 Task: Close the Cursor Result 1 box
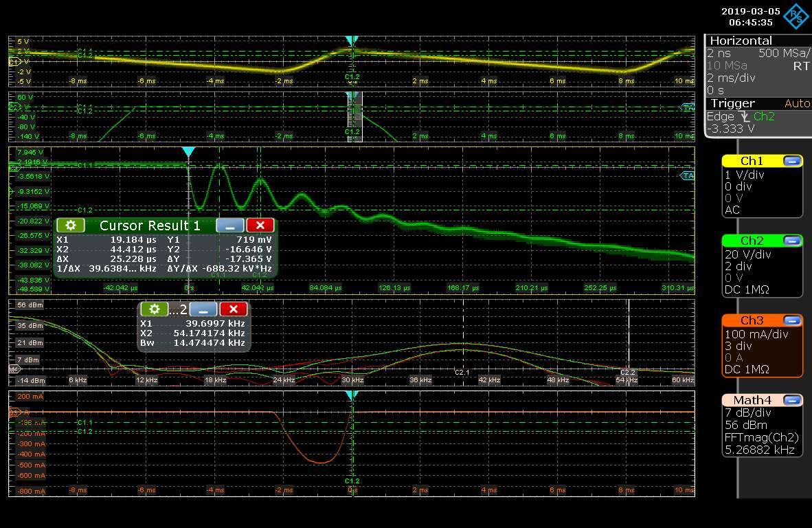pyautogui.click(x=260, y=225)
